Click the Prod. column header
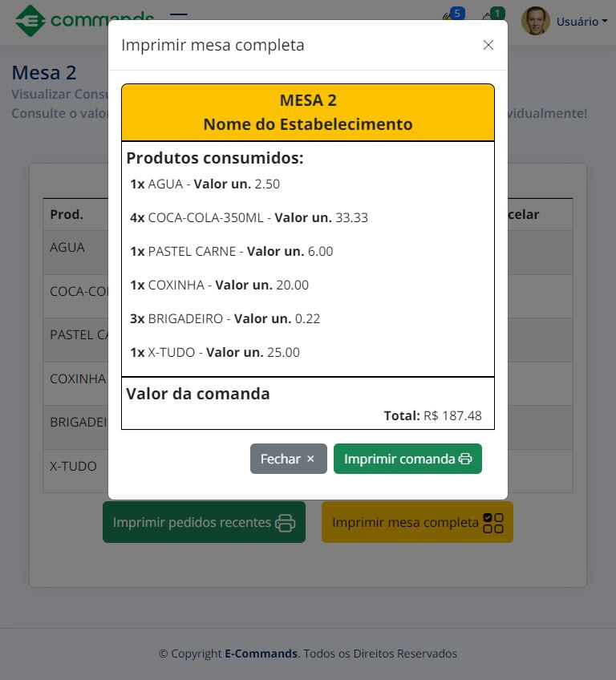616x680 pixels. [x=67, y=214]
